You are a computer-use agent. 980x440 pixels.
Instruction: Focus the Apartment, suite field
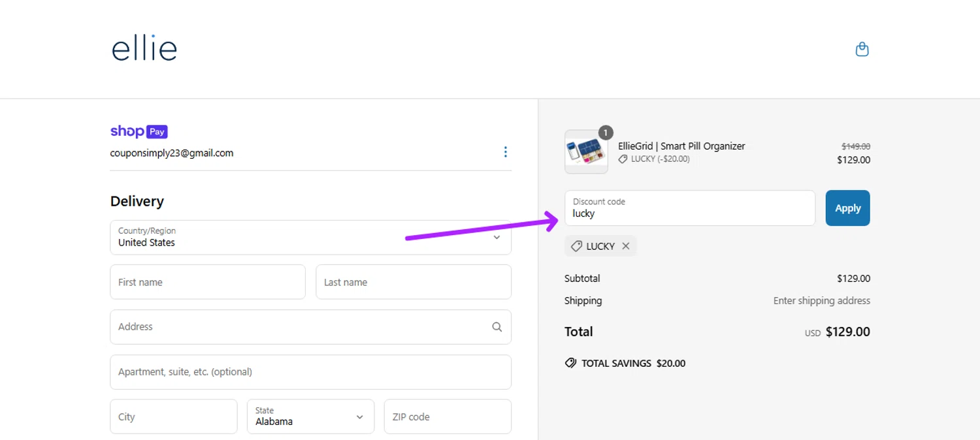point(310,372)
